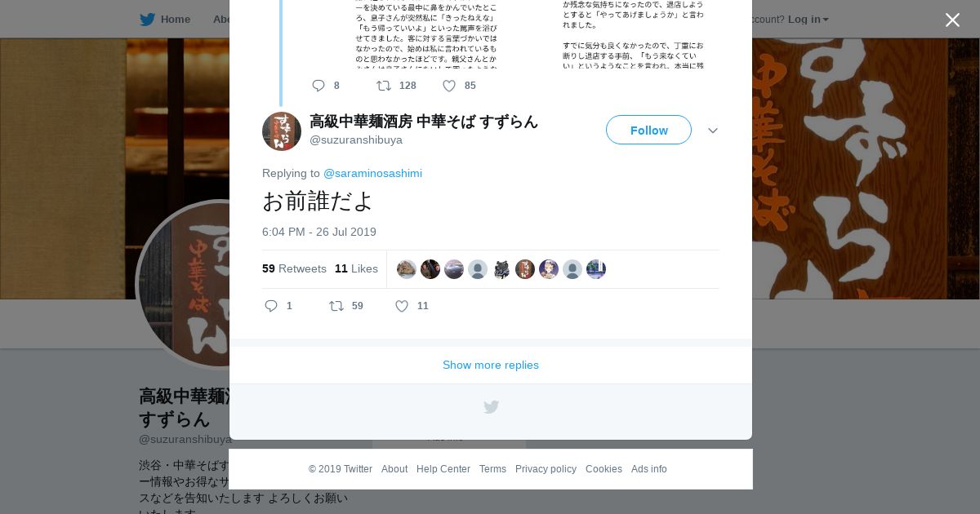Image resolution: width=980 pixels, height=514 pixels.
Task: Like the main tweet with 11 likes
Action: (x=402, y=306)
